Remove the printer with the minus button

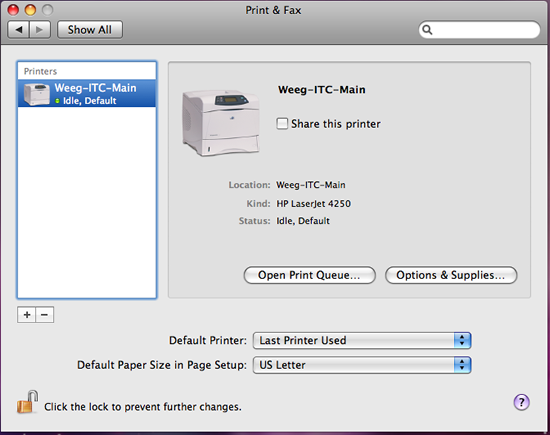point(45,315)
